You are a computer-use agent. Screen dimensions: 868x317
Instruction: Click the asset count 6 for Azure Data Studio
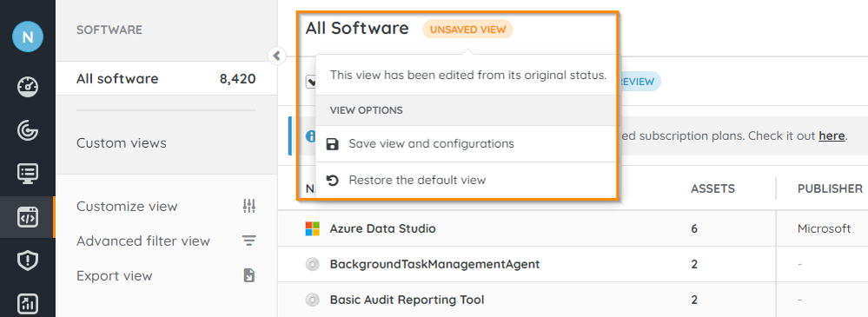tap(694, 228)
